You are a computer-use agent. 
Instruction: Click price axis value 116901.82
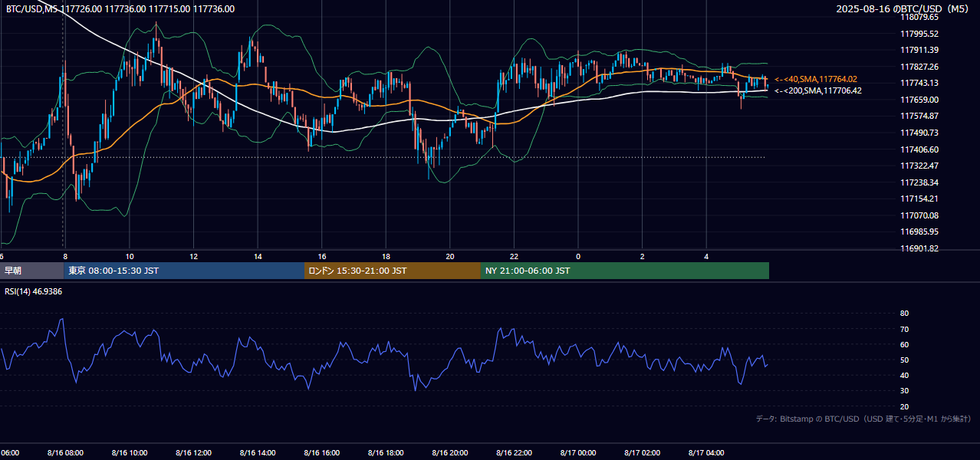click(x=919, y=248)
